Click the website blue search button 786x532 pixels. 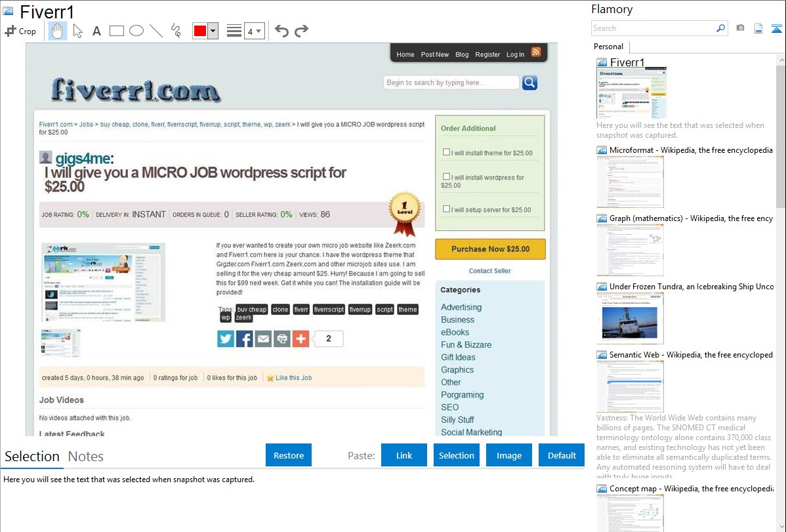tap(530, 83)
